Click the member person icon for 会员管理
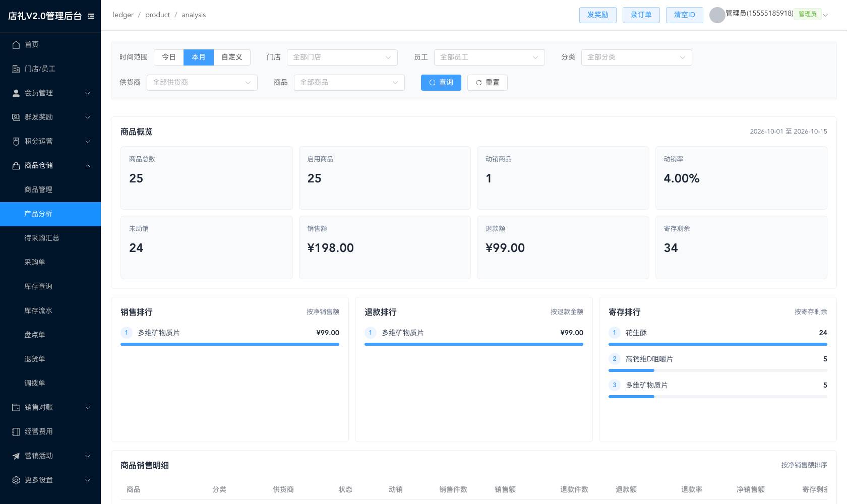Screen dimensions: 847x504 tap(16, 93)
